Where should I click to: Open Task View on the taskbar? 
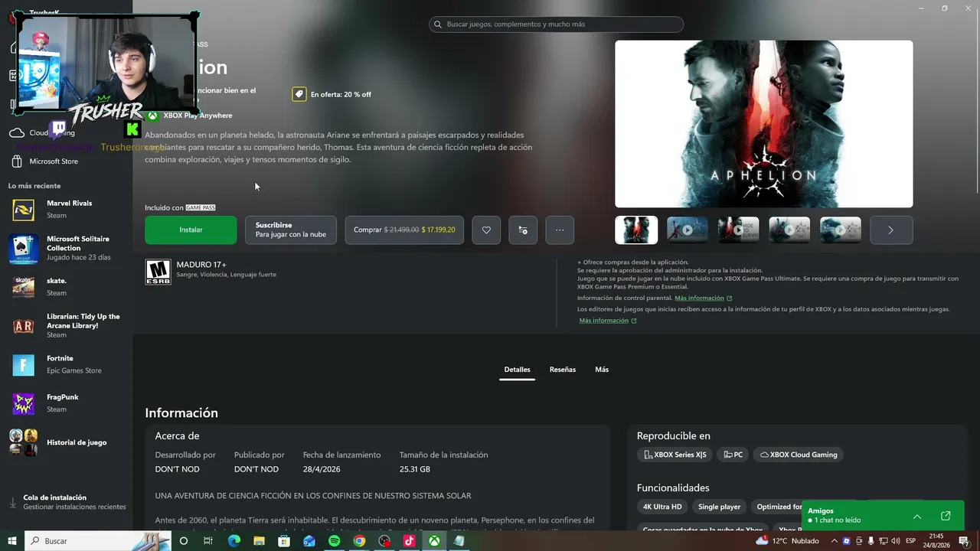click(208, 541)
